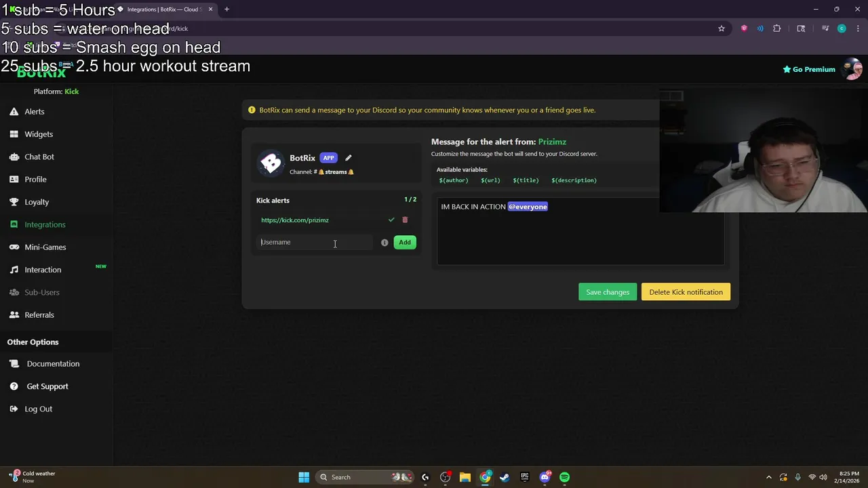
Task: Open Documentation from Other Options
Action: point(53,364)
